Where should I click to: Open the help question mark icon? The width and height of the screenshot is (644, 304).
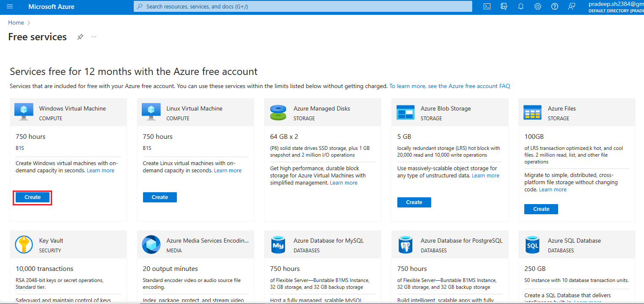pyautogui.click(x=555, y=6)
